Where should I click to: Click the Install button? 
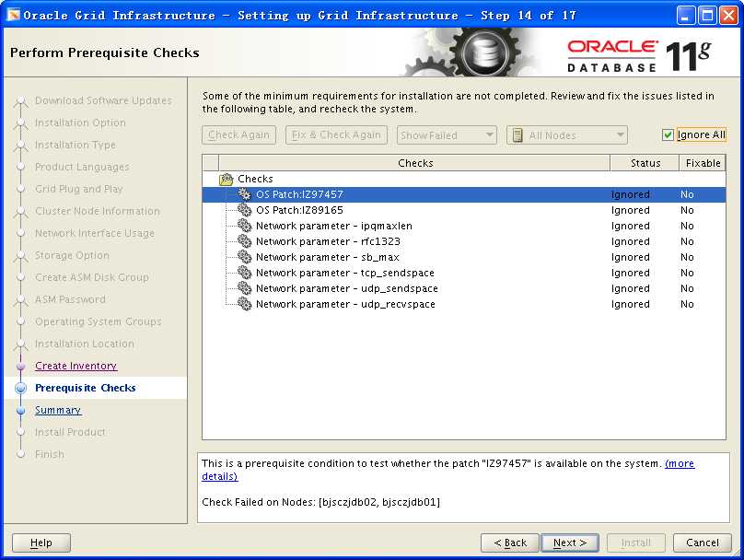(x=636, y=542)
